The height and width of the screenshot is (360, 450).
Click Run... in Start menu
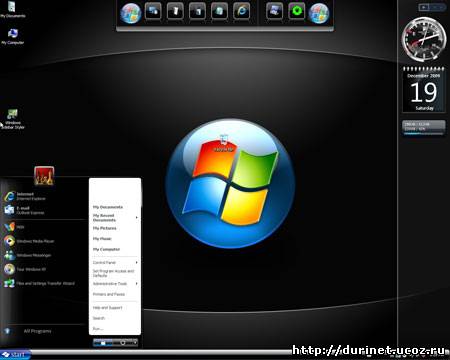tap(98, 329)
